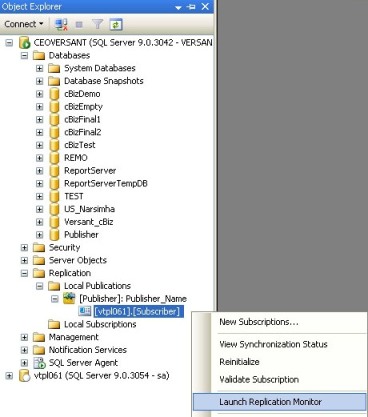368x417 pixels.
Task: Expand the Security folder node
Action: pos(24,248)
